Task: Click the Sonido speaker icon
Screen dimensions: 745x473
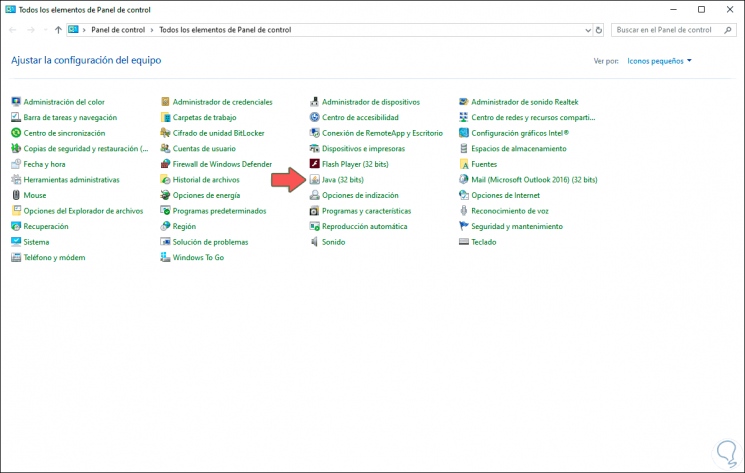Action: tap(314, 242)
